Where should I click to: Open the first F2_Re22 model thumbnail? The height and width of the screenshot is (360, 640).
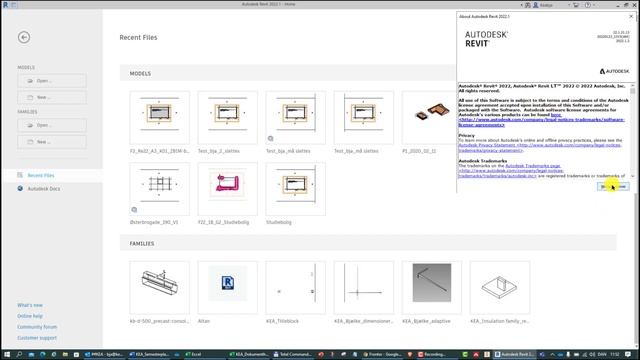click(160, 118)
